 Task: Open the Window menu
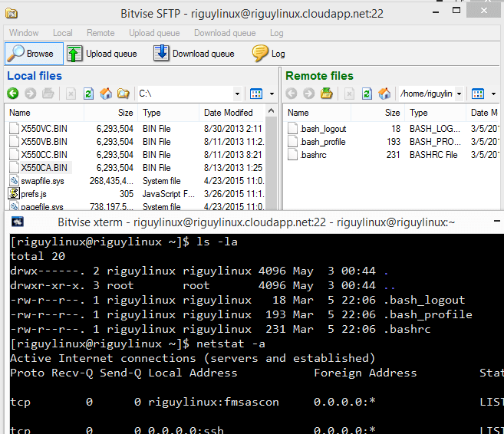tap(24, 33)
